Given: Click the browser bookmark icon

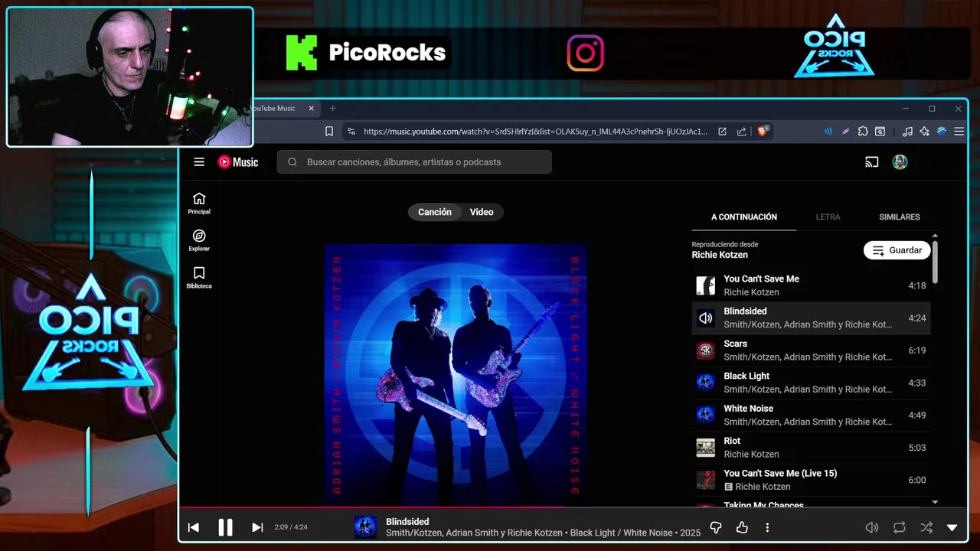Looking at the screenshot, I should (x=329, y=132).
